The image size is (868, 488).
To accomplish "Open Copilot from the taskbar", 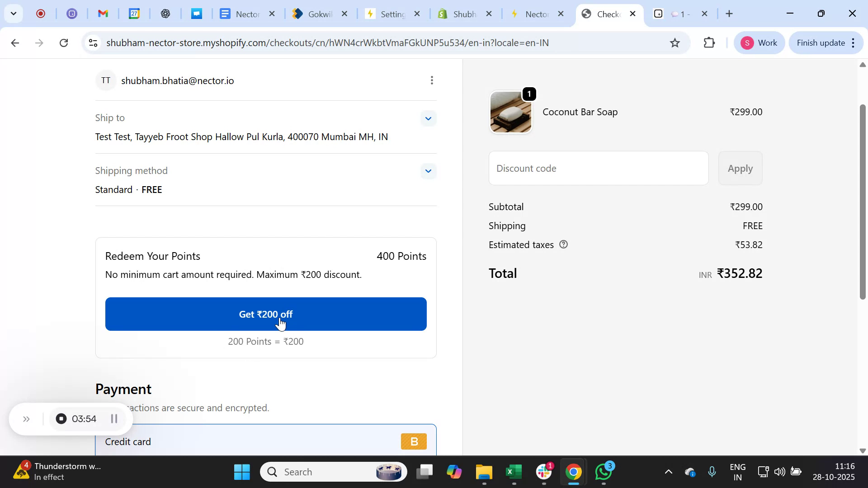I will [x=454, y=471].
